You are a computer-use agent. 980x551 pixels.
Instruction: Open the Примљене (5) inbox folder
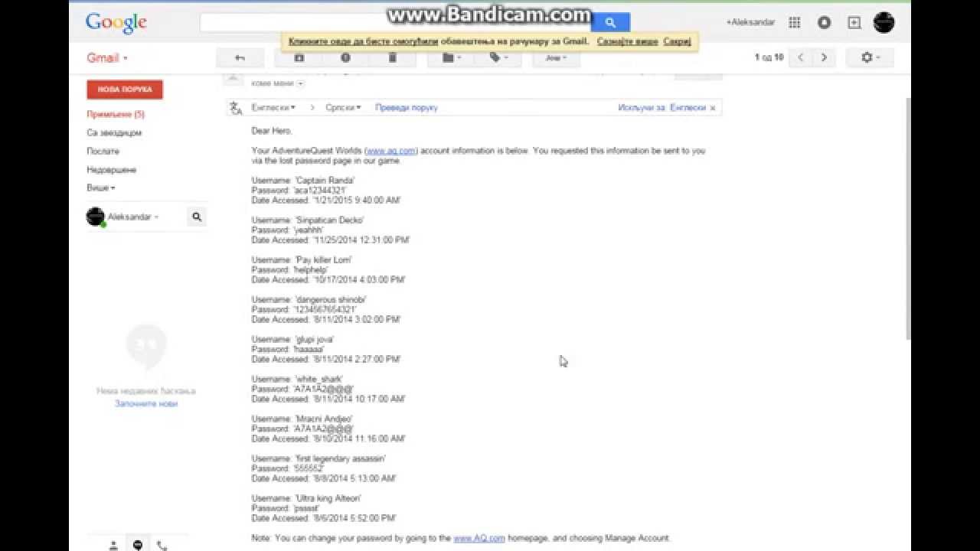coord(116,114)
